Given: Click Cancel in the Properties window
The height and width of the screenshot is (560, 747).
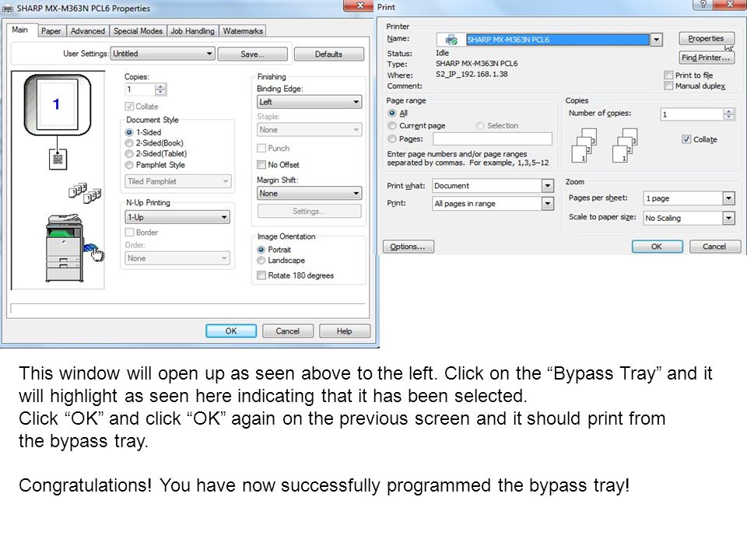Looking at the screenshot, I should 288,331.
